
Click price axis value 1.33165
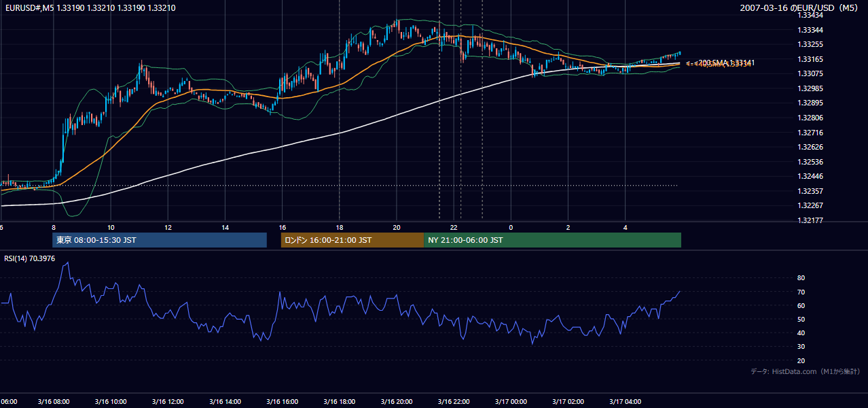pyautogui.click(x=810, y=59)
